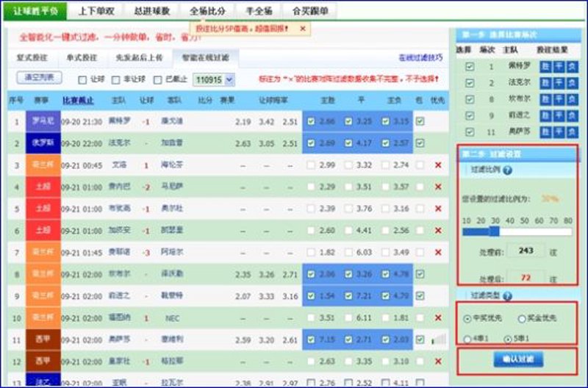Open the 先发起后上传 sub-tab
This screenshot has height=388, width=588.
[139, 58]
